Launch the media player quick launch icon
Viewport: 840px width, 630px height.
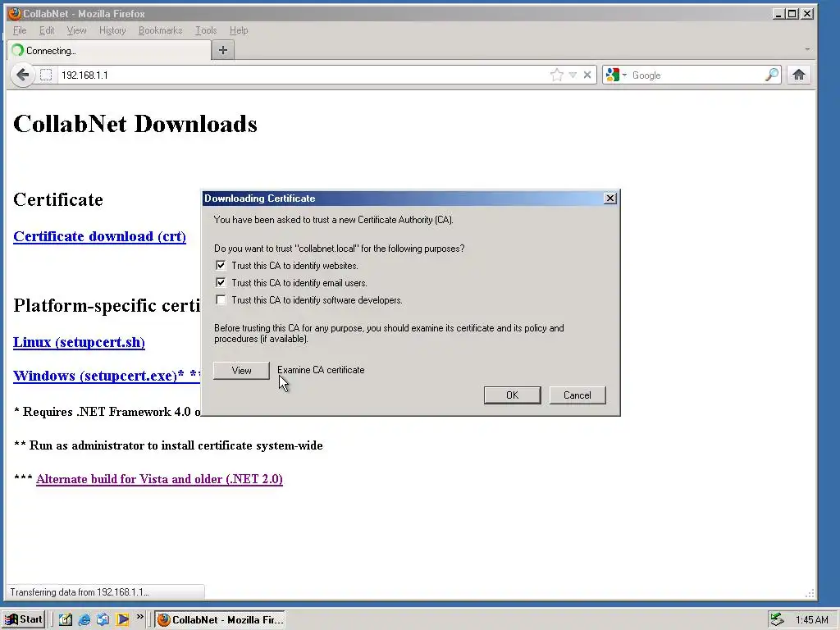(122, 619)
